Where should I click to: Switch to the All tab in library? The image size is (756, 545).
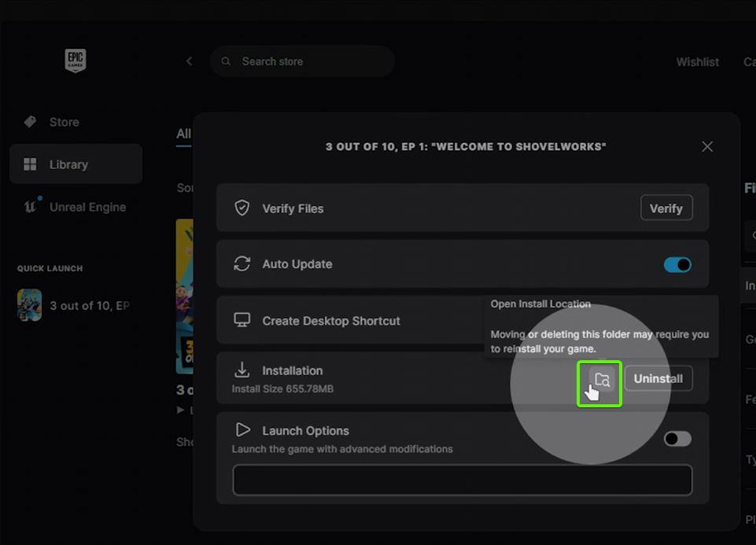(184, 134)
